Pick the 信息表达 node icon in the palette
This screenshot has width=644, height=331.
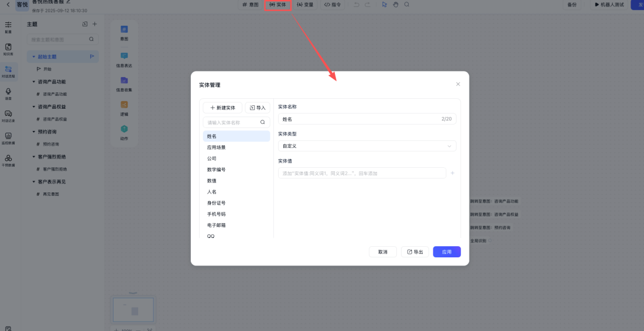(124, 56)
